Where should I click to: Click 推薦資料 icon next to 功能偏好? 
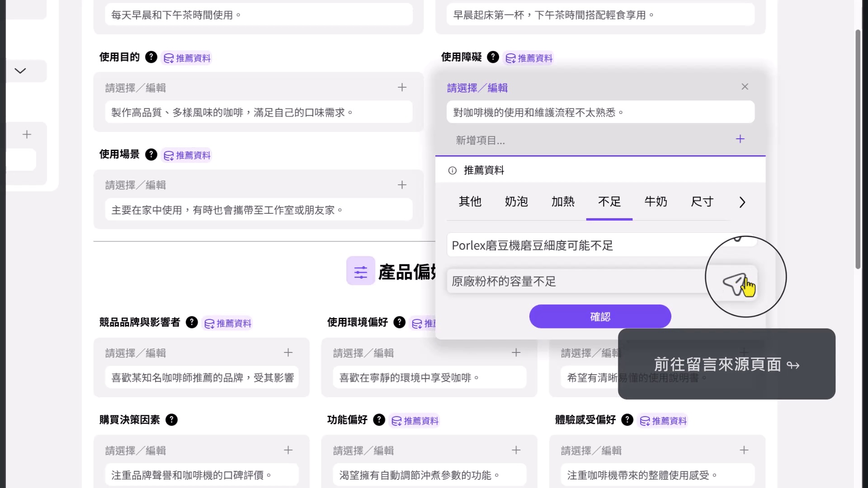(x=415, y=420)
